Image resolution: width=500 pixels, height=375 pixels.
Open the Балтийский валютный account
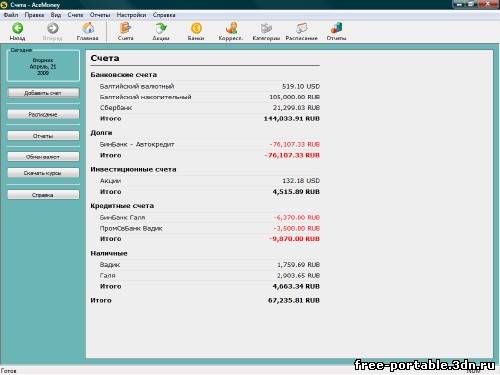137,86
